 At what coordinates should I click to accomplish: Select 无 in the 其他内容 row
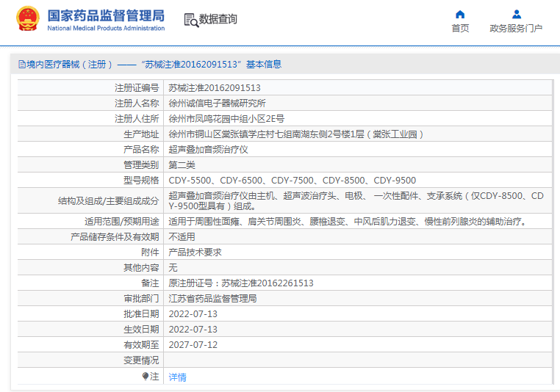(x=173, y=267)
